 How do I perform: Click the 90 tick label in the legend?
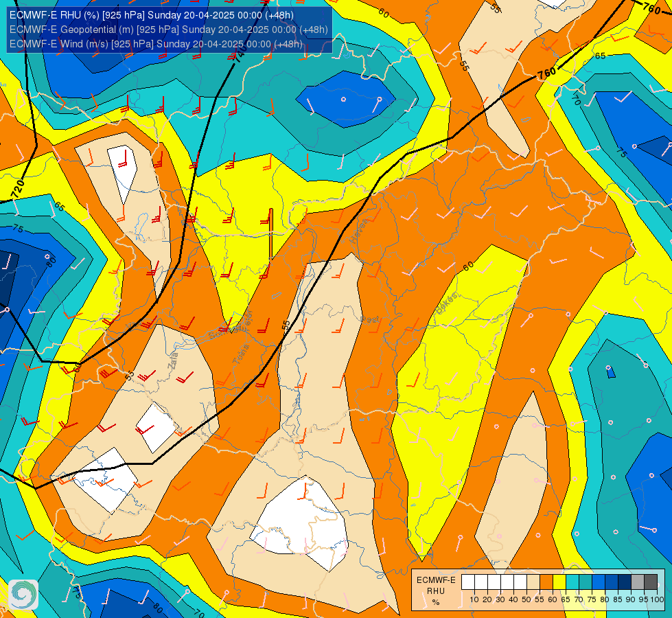click(630, 599)
